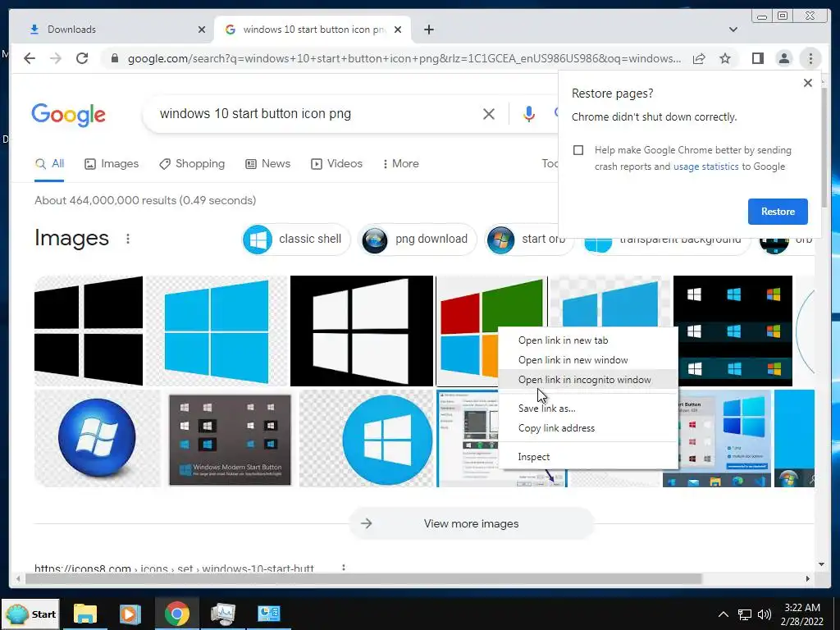Open the icons8.com result options dots
Screen dimensions: 840x630
pyautogui.click(x=344, y=568)
